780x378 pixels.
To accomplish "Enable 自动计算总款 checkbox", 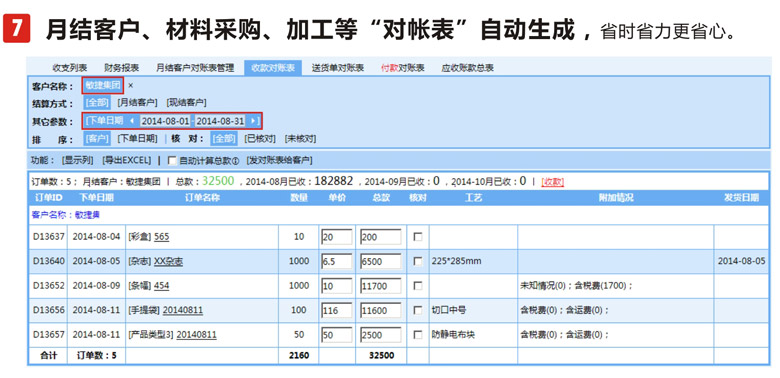I will click(x=172, y=160).
